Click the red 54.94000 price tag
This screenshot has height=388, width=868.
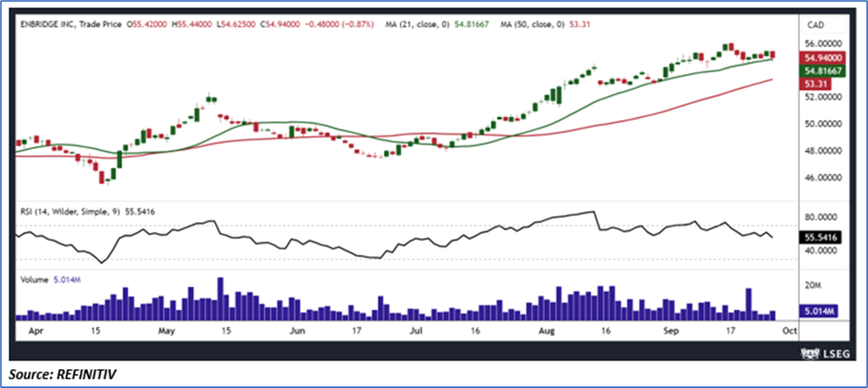coord(823,58)
